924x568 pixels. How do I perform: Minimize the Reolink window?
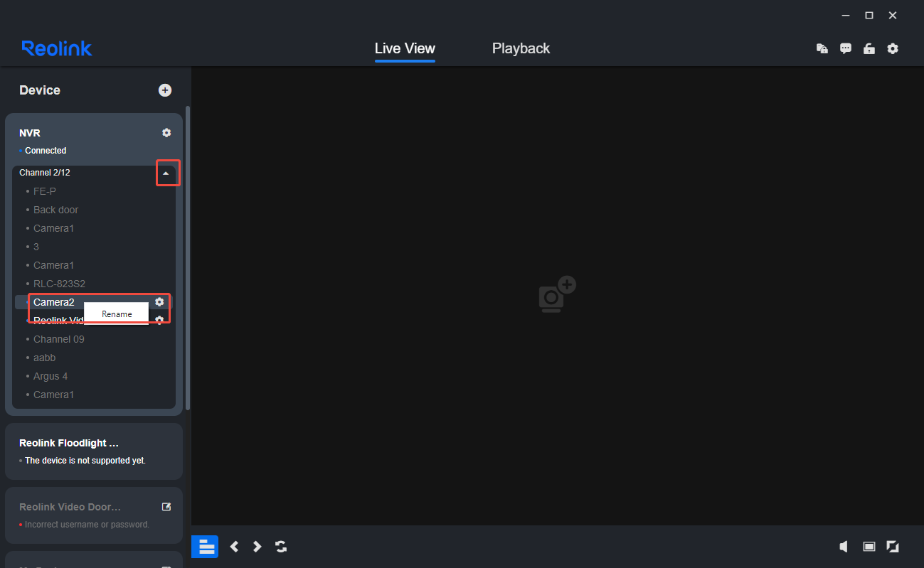845,15
